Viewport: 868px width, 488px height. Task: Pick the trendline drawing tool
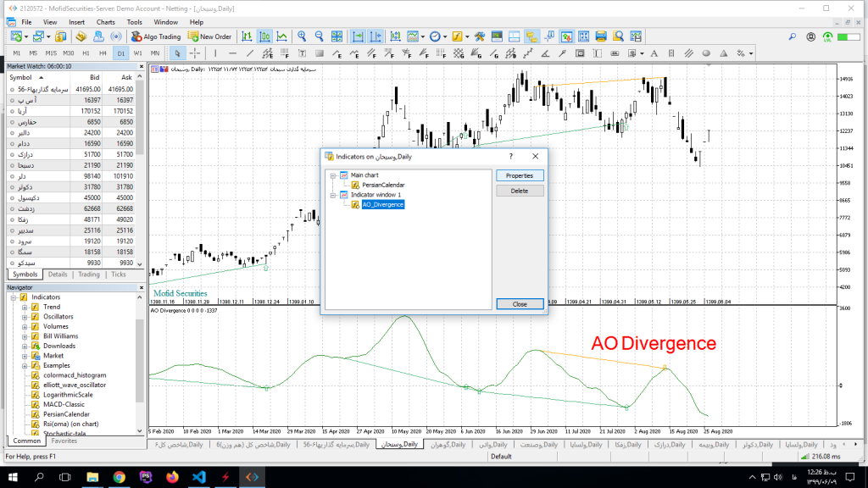(248, 53)
